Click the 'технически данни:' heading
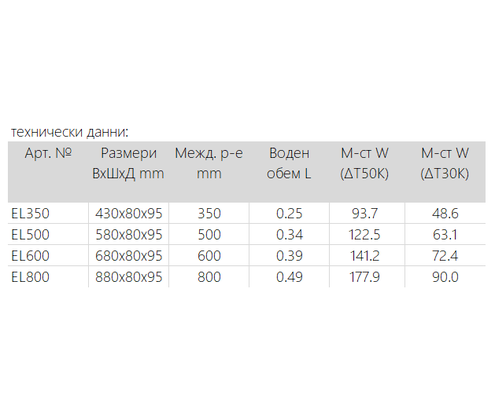495x417 pixels. click(70, 132)
